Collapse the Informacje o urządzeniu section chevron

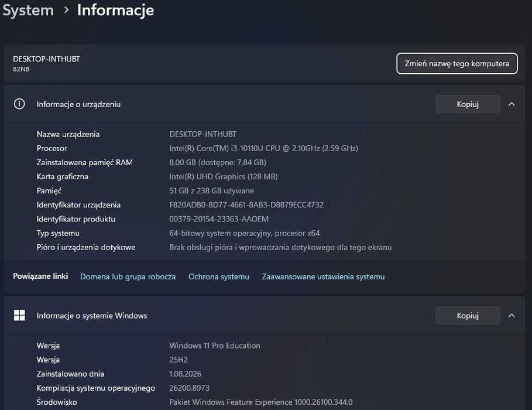click(512, 104)
